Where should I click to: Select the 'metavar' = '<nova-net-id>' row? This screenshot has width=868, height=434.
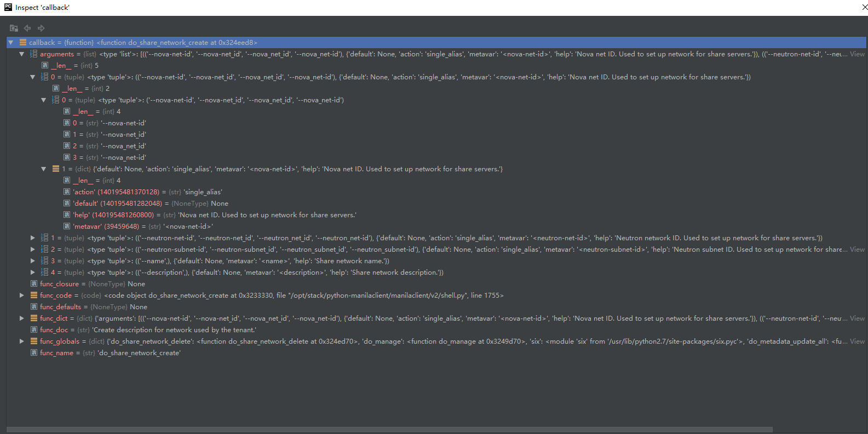[436, 226]
